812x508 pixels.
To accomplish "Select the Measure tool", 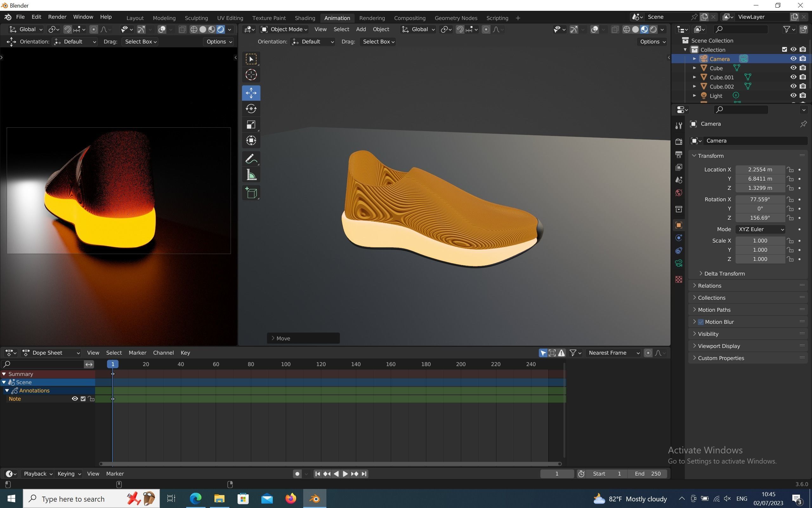I will tap(251, 175).
